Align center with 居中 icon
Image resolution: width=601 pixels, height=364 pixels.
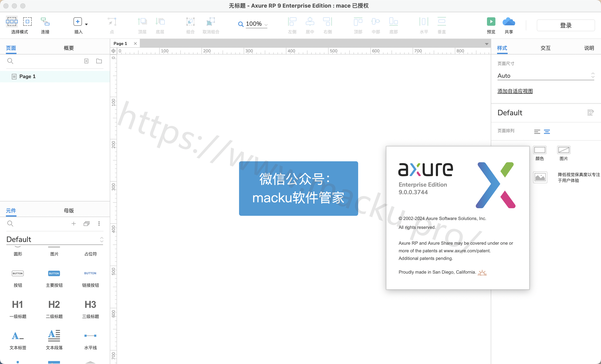point(310,22)
